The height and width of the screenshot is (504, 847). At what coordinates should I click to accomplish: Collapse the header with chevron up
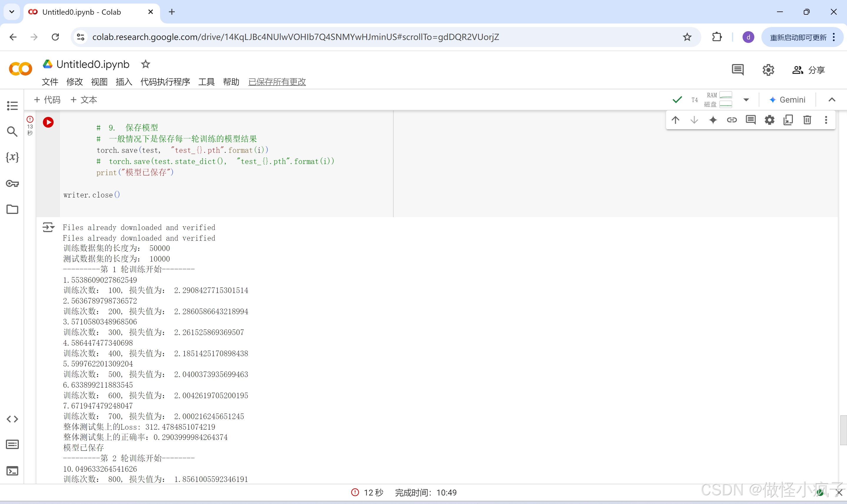(832, 100)
